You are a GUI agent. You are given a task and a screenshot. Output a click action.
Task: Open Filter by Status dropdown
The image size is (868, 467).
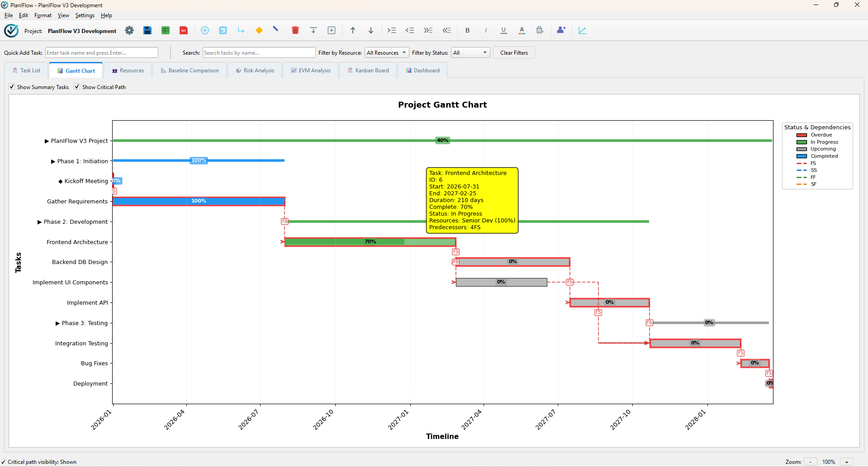(470, 53)
